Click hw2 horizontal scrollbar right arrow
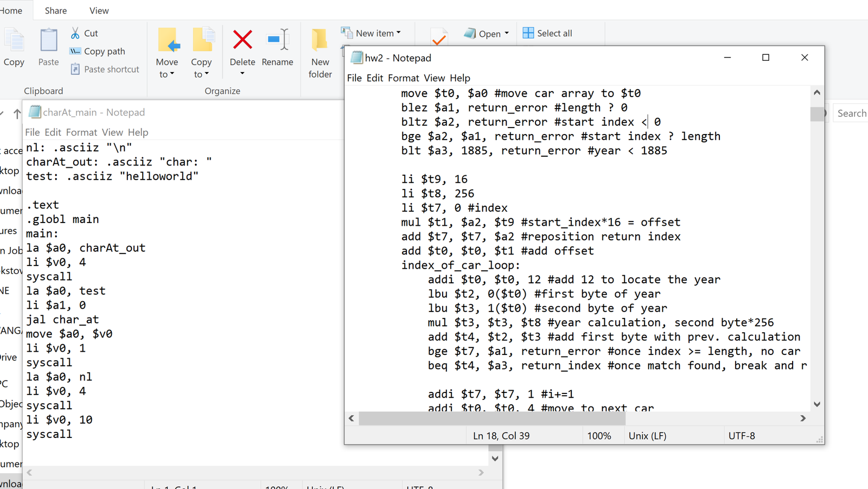This screenshot has height=489, width=868. click(803, 418)
